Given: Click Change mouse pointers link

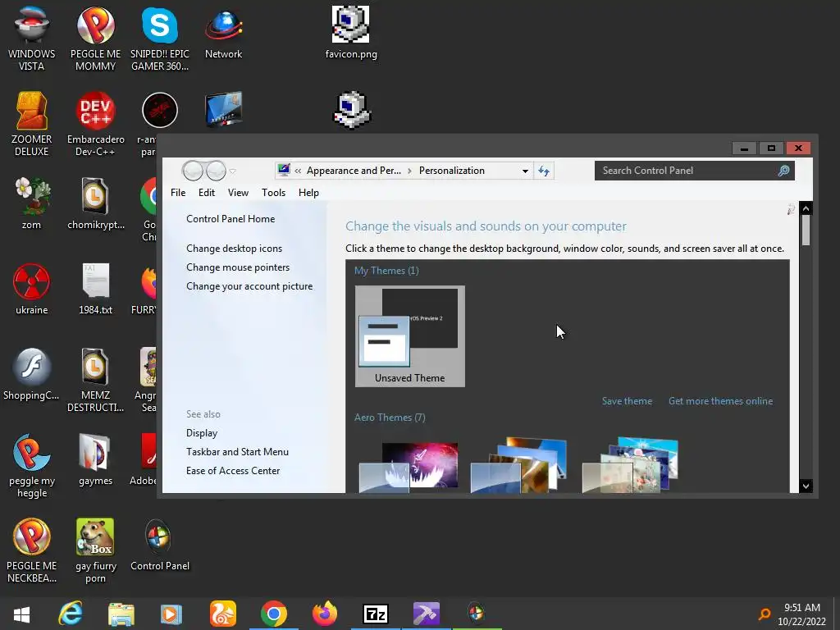Looking at the screenshot, I should point(238,267).
